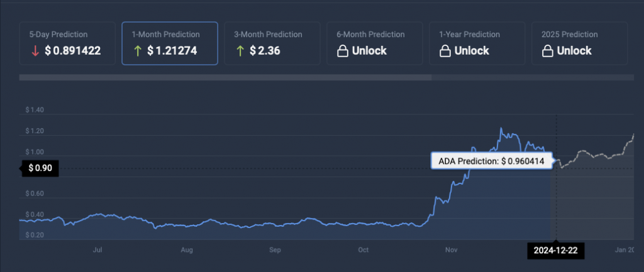This screenshot has height=272, width=644.
Task: Click the November price peak on chart
Action: click(501, 128)
